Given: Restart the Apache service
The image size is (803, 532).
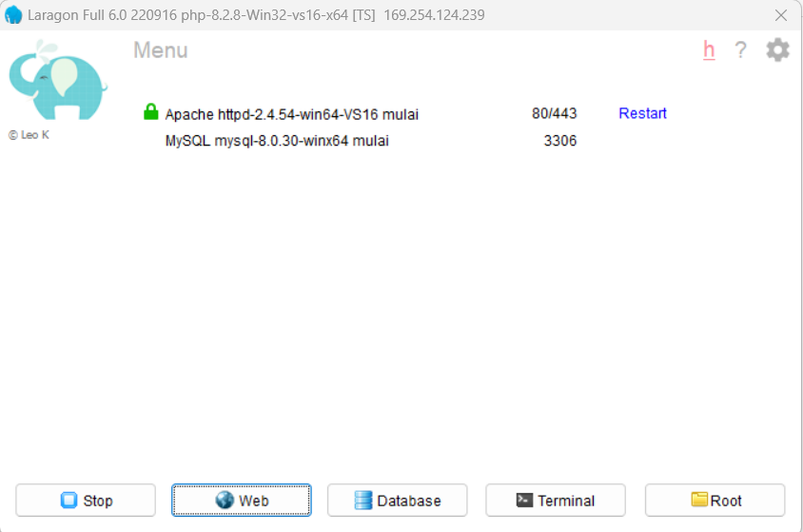Looking at the screenshot, I should [x=642, y=113].
